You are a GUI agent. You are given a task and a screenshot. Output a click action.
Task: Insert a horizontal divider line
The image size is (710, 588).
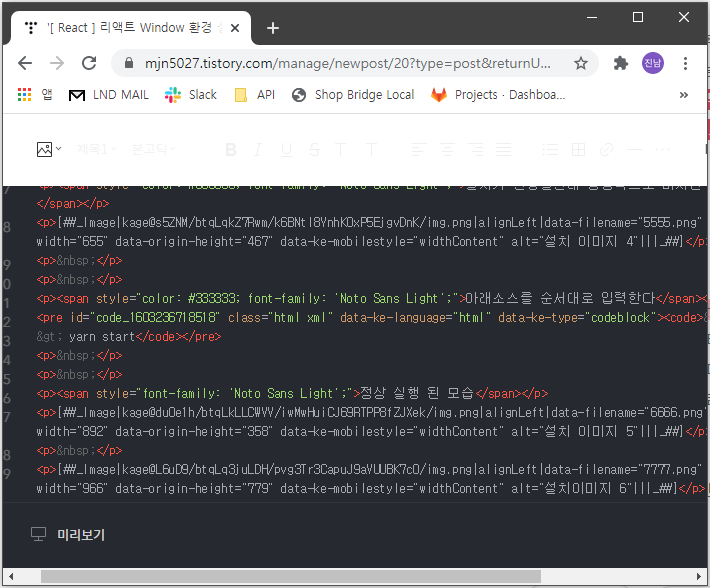pos(634,149)
